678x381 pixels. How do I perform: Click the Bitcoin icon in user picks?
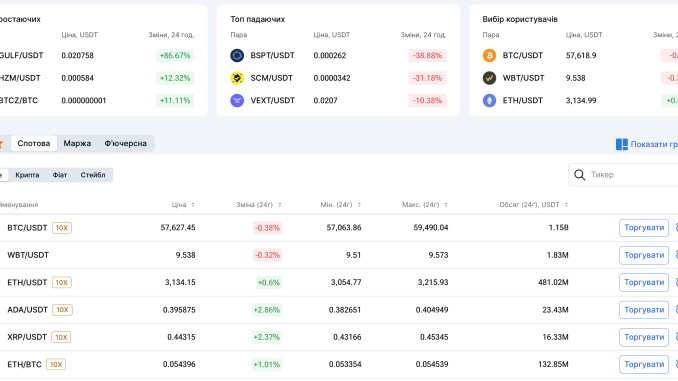[x=489, y=55]
